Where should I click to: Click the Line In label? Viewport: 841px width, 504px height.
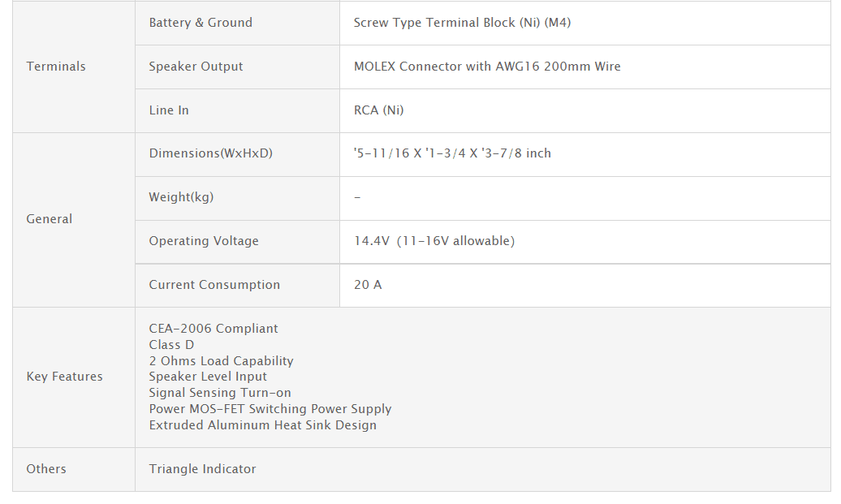pyautogui.click(x=169, y=110)
